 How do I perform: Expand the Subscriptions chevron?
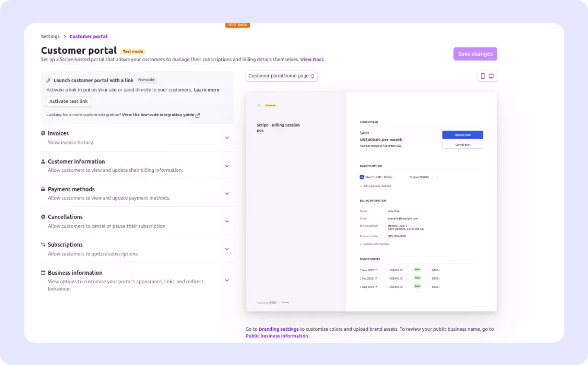click(227, 249)
